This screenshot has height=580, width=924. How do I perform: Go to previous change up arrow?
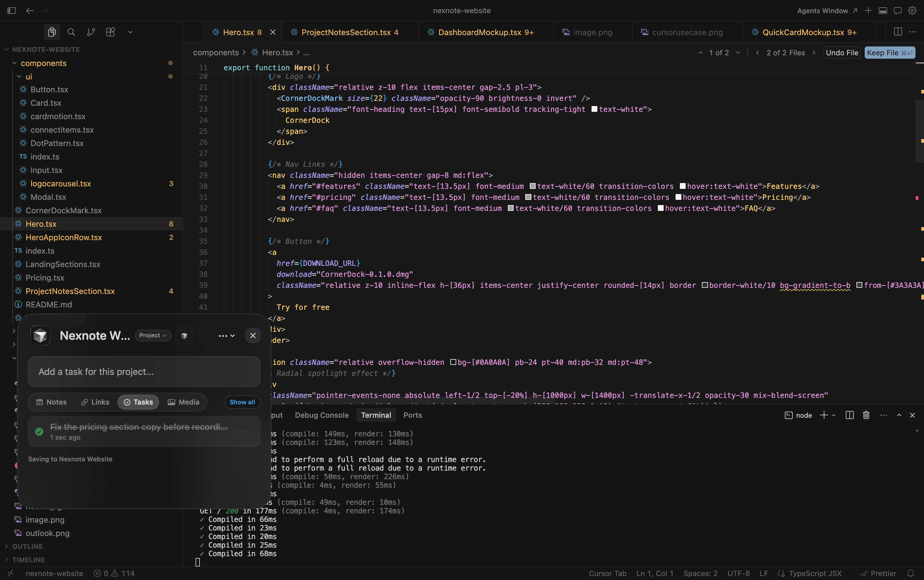[700, 53]
